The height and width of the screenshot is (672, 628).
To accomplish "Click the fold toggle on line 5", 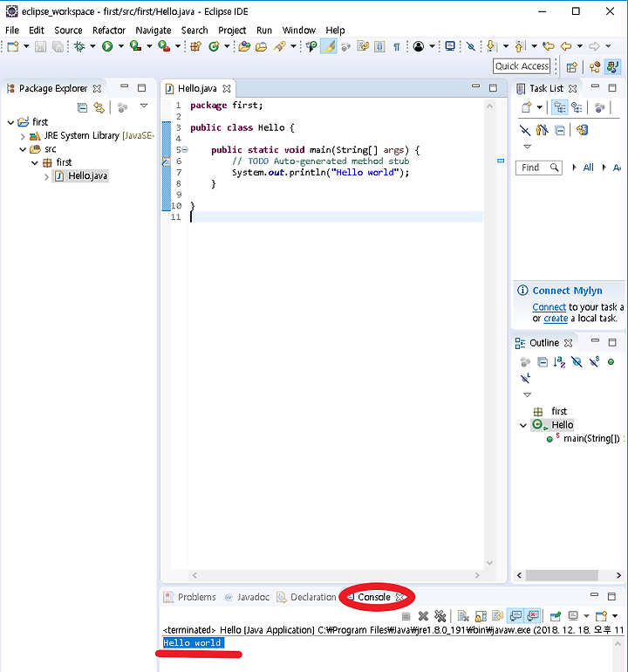I will pos(185,149).
